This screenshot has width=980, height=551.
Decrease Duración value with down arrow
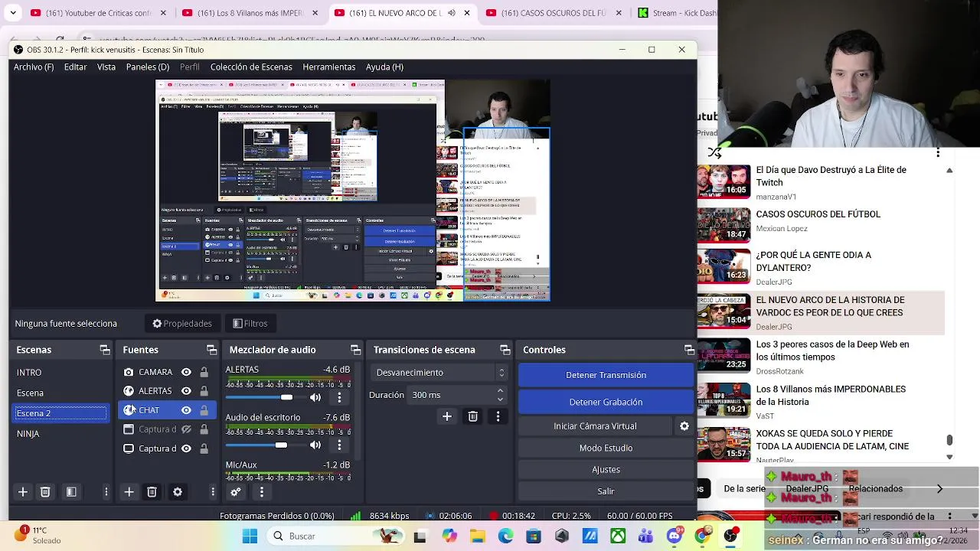click(500, 399)
